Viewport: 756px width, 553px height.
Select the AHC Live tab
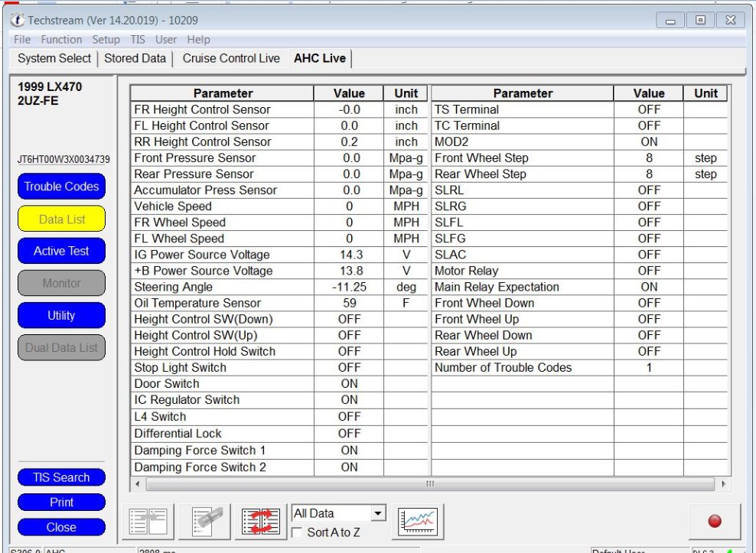[x=320, y=58]
